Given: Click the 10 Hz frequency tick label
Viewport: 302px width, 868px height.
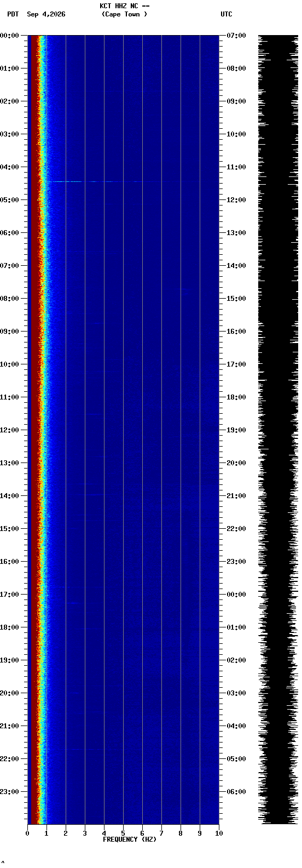Looking at the screenshot, I should (x=219, y=833).
